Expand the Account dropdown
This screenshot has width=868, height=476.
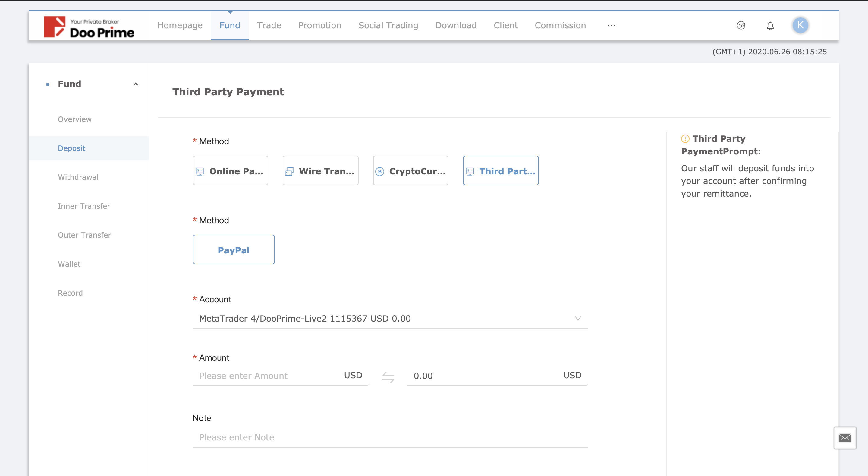(x=390, y=319)
